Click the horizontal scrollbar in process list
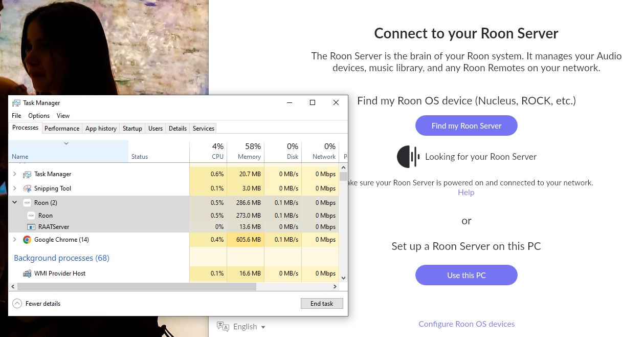The height and width of the screenshot is (337, 644). (x=133, y=287)
